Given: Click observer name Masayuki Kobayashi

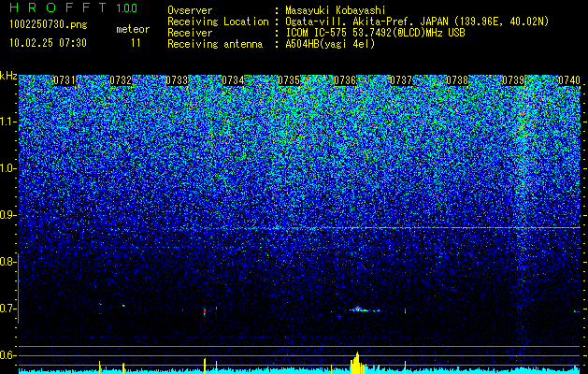Looking at the screenshot, I should [336, 10].
